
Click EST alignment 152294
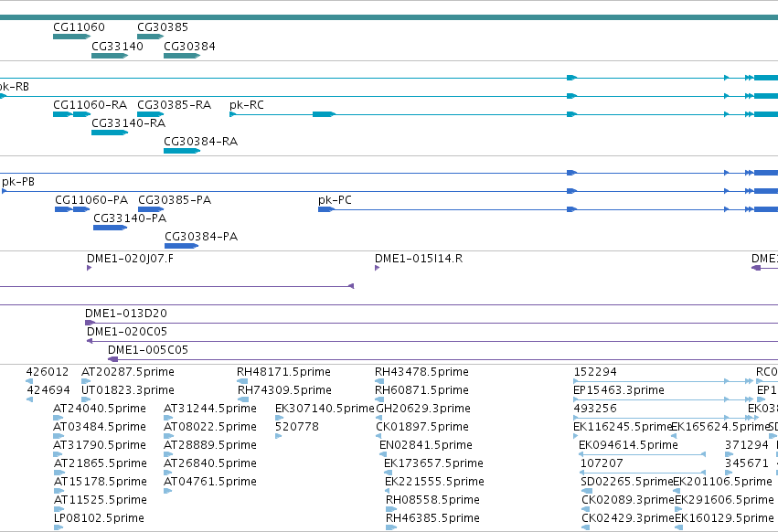click(664, 381)
